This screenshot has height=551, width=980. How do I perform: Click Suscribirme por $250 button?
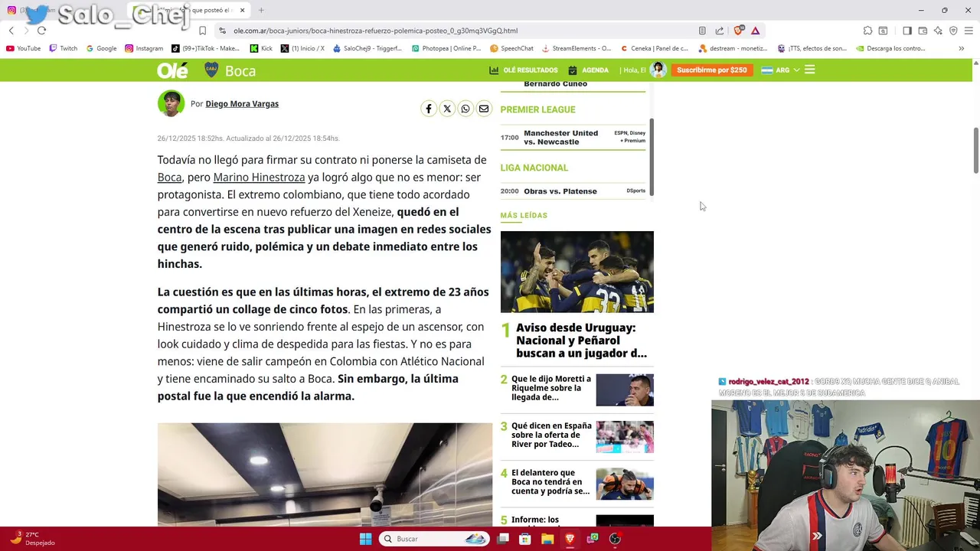(711, 70)
